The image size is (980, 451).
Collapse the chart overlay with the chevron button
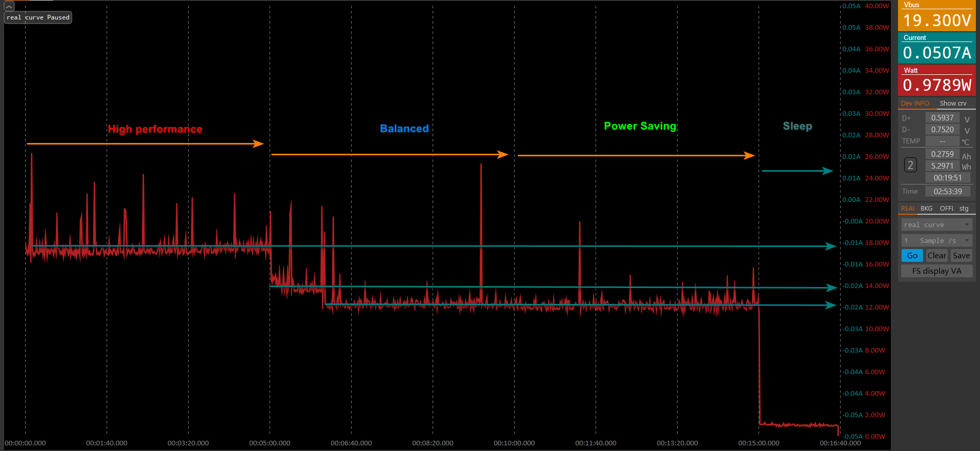pyautogui.click(x=9, y=6)
